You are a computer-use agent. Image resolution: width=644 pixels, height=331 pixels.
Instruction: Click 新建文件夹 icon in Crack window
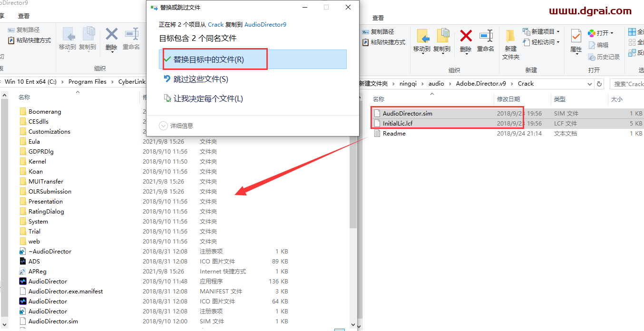point(510,44)
